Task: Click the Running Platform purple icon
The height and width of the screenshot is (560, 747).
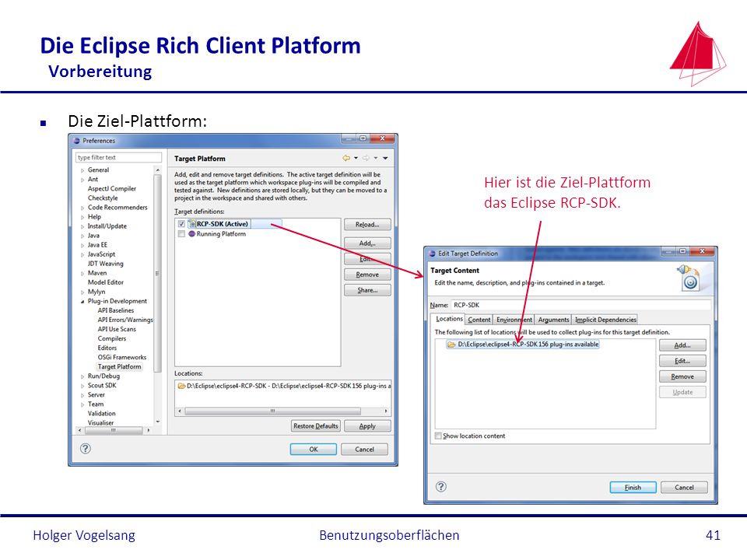Action: click(x=191, y=234)
